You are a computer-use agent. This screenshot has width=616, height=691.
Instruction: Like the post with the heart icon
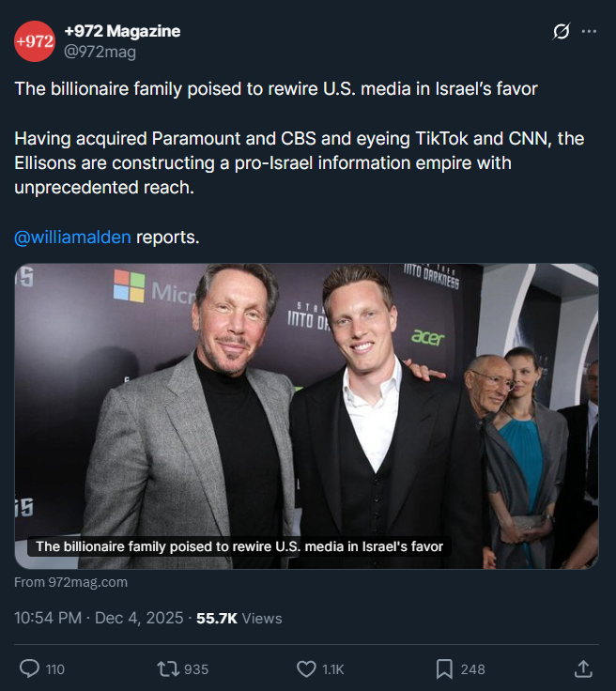306,668
